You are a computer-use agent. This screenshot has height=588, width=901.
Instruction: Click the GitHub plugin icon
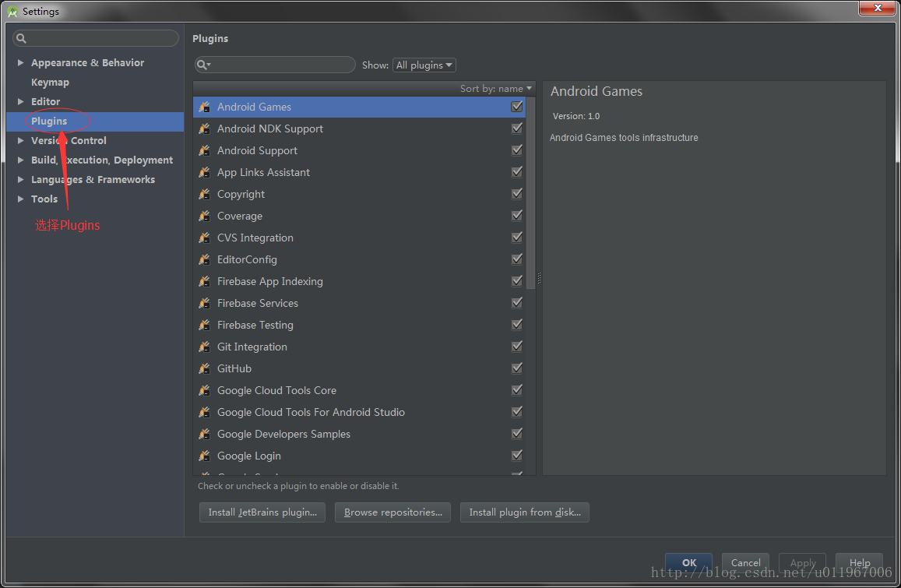pyautogui.click(x=204, y=369)
